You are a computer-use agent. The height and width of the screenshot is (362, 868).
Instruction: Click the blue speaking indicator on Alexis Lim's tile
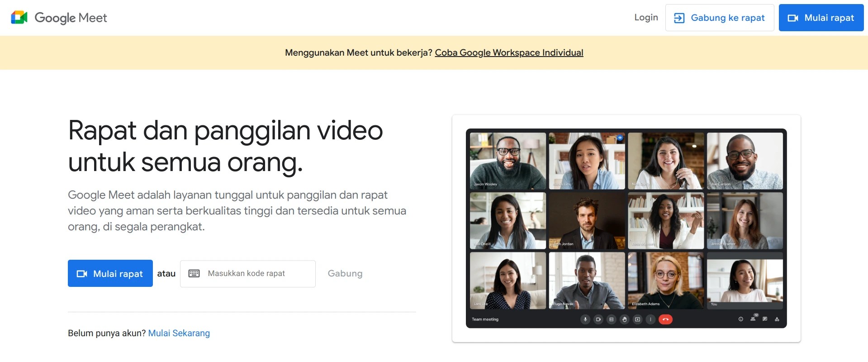(620, 138)
